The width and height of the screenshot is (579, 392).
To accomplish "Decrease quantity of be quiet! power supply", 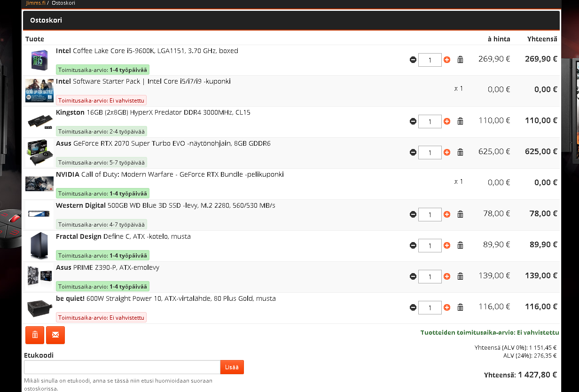I will click(x=413, y=307).
